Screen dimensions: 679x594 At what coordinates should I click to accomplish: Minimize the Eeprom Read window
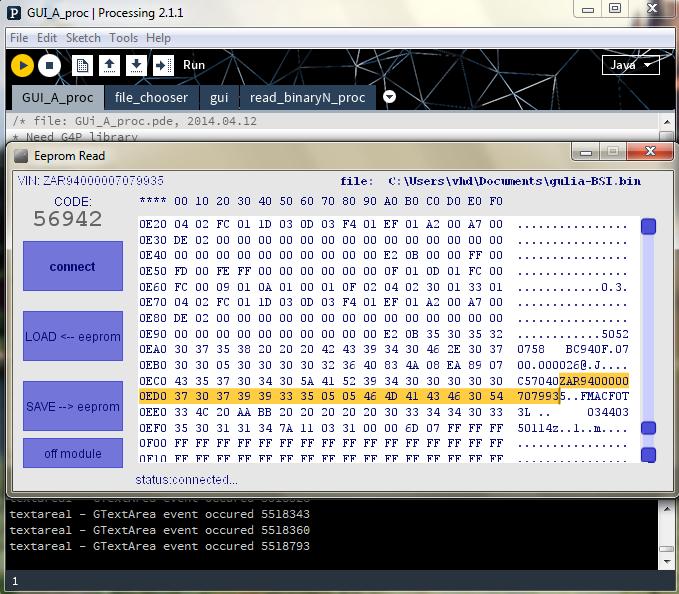(x=586, y=152)
